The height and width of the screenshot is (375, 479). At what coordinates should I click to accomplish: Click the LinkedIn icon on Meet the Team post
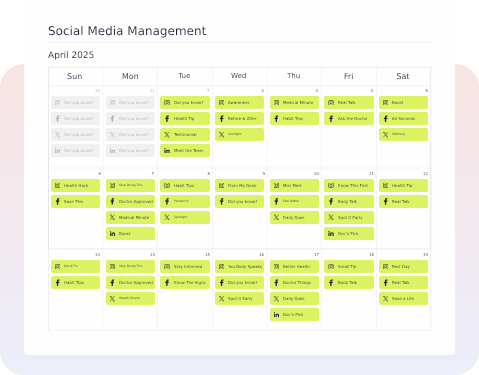(167, 151)
